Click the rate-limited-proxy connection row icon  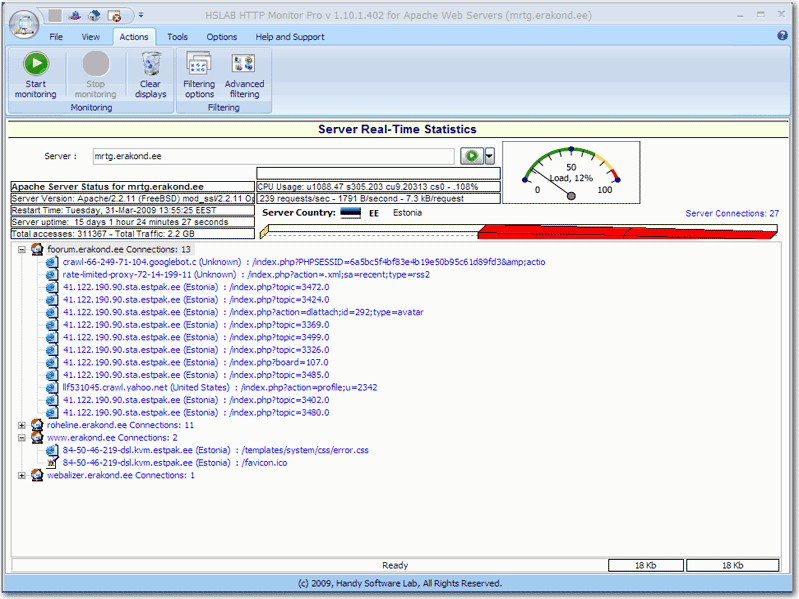click(x=51, y=275)
